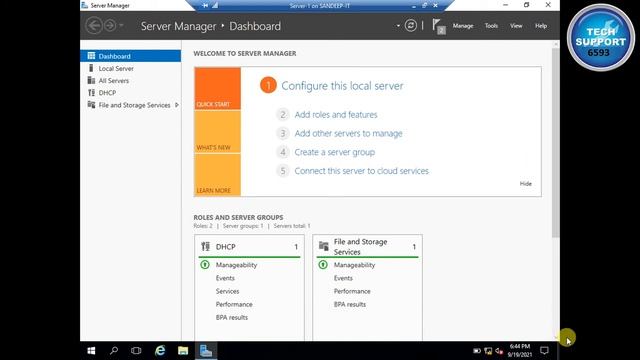Click the taskbar clock showing 6:44 PM
Image resolution: width=640 pixels, height=360 pixels.
pyautogui.click(x=520, y=351)
